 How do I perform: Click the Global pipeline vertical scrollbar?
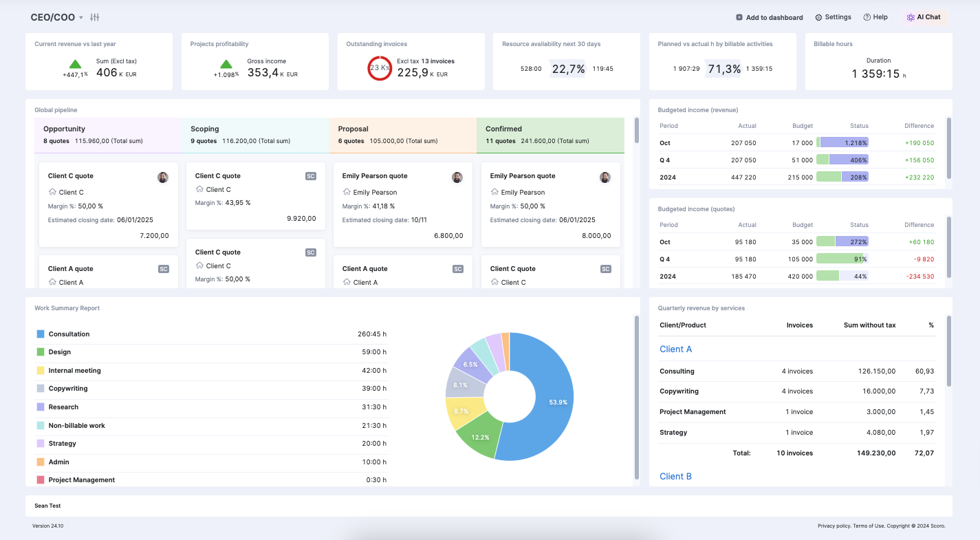point(637,131)
